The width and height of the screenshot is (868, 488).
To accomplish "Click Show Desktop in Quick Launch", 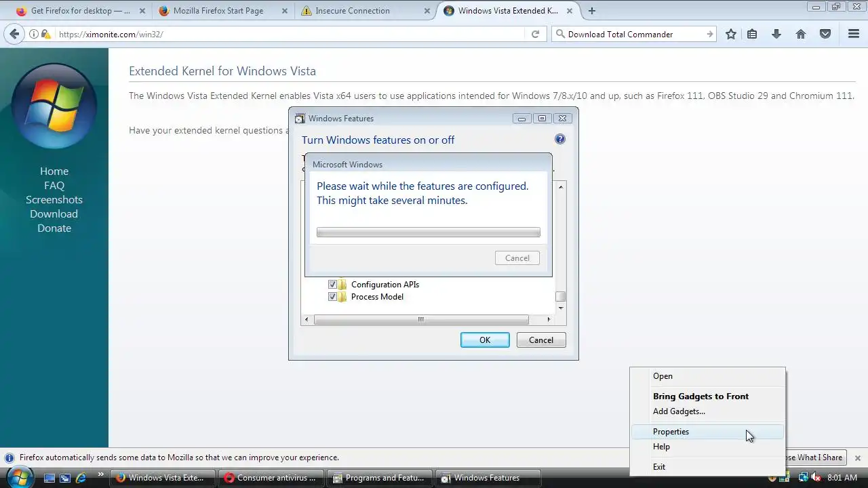I will tap(50, 478).
